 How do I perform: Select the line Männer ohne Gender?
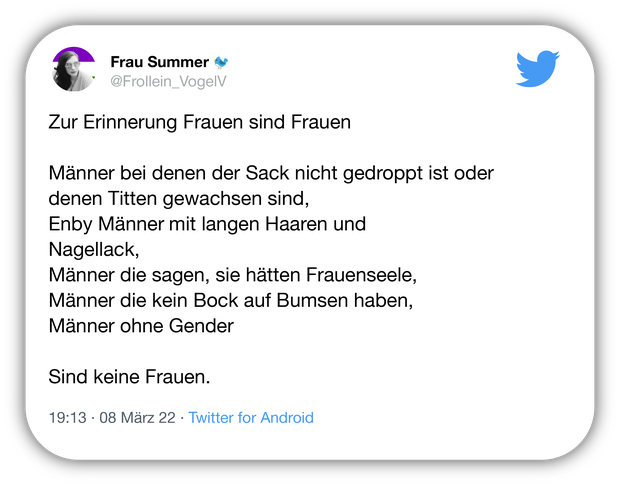(141, 326)
